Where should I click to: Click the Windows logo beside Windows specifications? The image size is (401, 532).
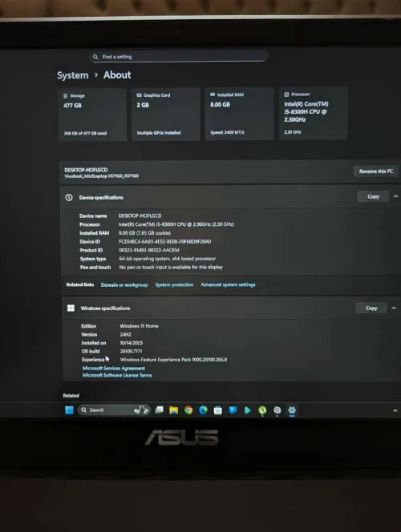[x=71, y=308]
